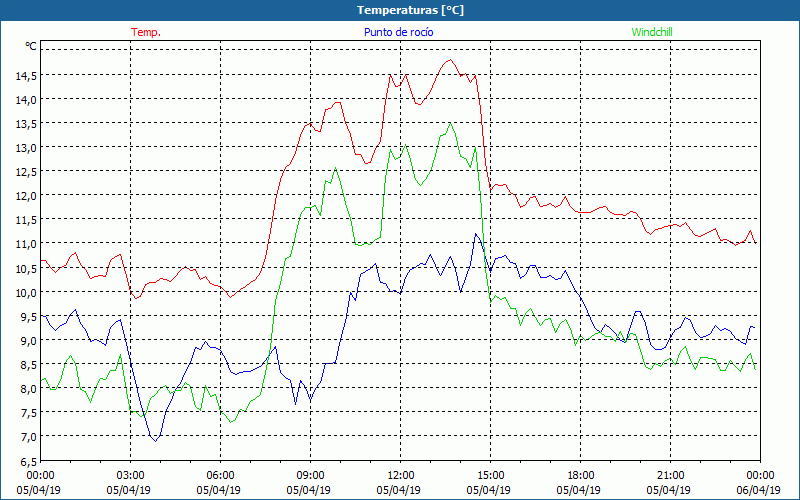Click the 15:00 time label

point(490,475)
